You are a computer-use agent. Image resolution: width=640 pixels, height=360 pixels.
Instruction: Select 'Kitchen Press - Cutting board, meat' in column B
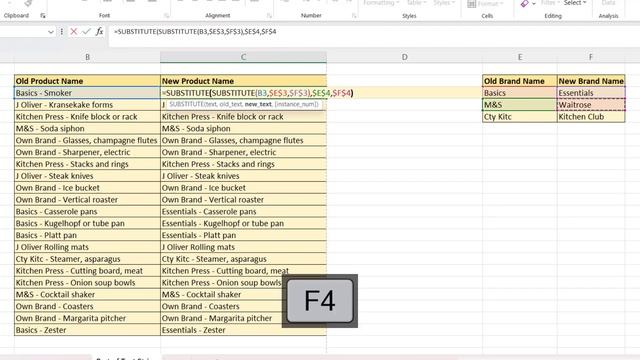tap(87, 271)
